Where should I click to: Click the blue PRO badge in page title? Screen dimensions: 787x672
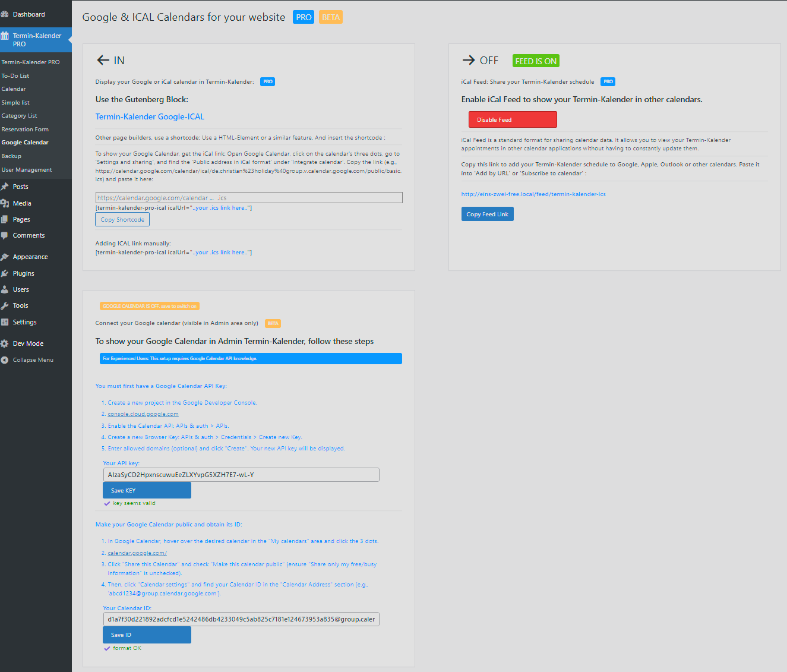pyautogui.click(x=304, y=17)
